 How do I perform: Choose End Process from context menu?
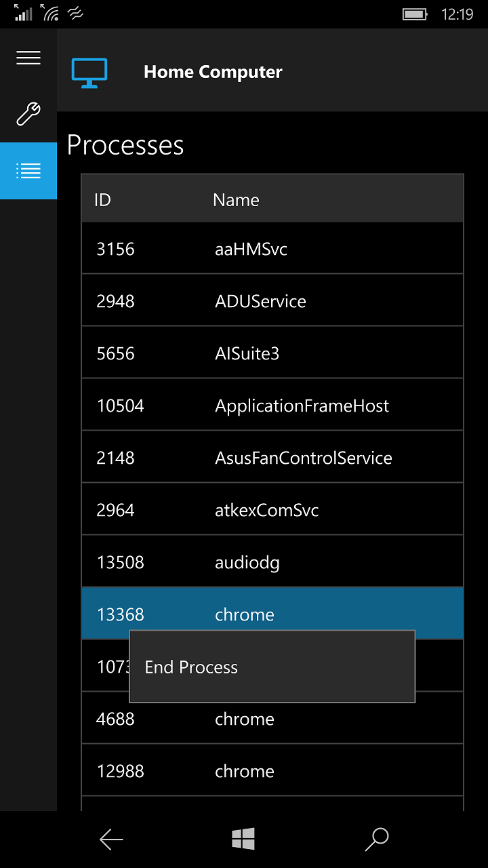click(272, 667)
